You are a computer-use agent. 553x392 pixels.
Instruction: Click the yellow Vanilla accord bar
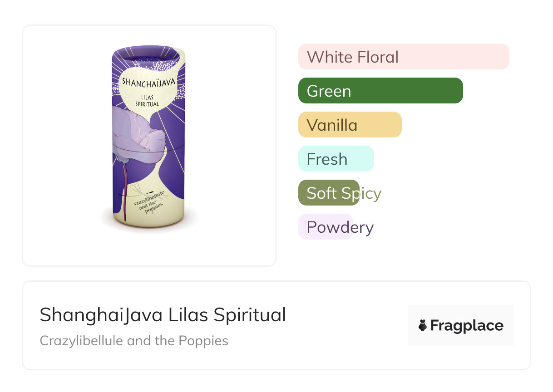(350, 125)
